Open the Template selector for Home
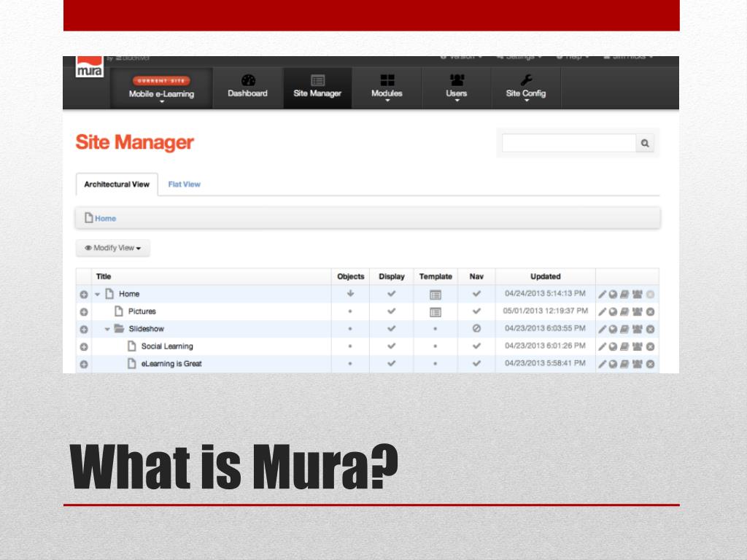This screenshot has height=560, width=747. click(436, 295)
